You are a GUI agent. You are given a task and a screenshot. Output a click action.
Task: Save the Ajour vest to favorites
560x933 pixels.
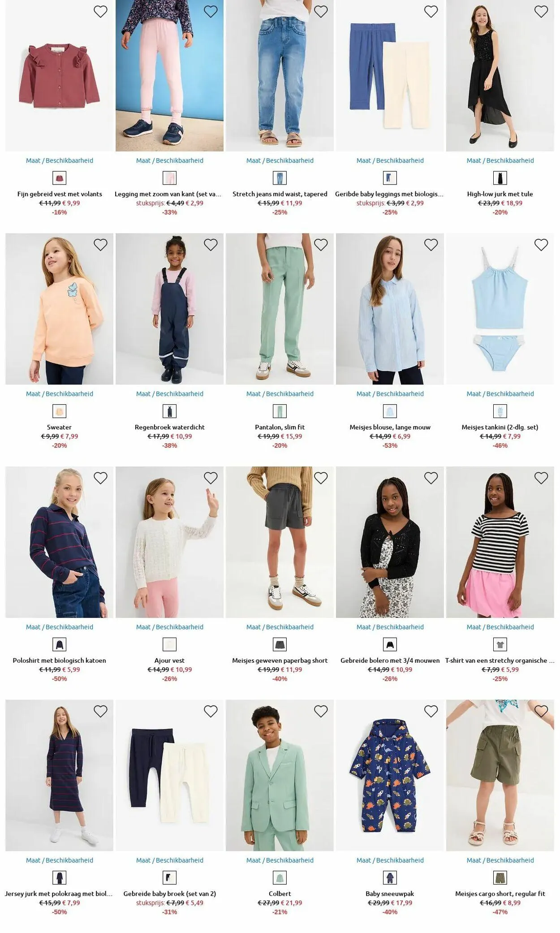pos(211,478)
